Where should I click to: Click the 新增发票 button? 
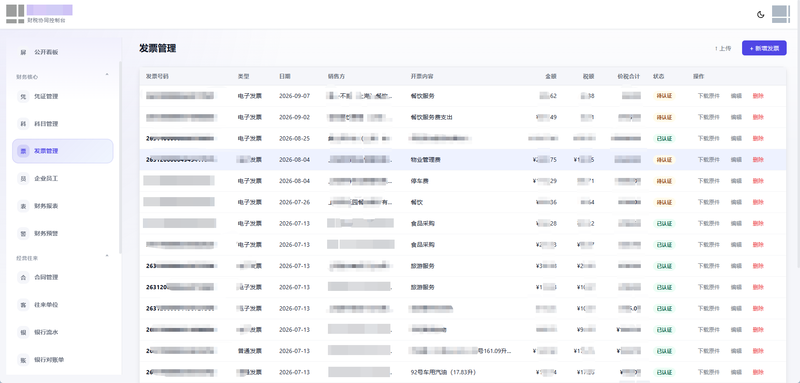[764, 48]
